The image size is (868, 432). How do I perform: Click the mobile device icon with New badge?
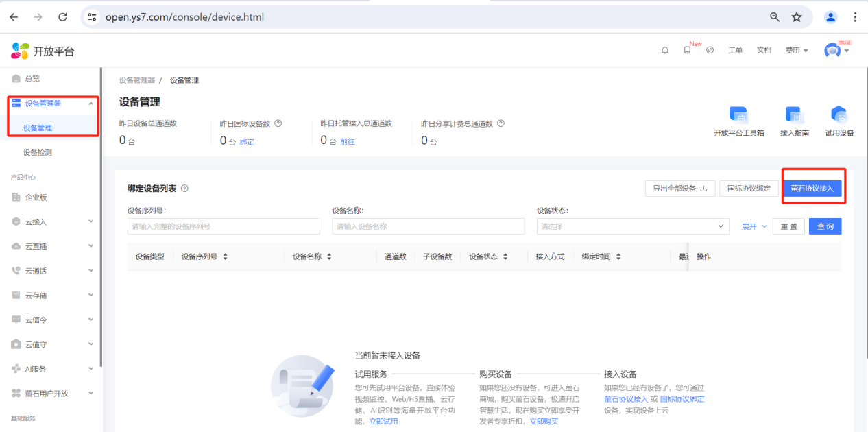pos(687,50)
